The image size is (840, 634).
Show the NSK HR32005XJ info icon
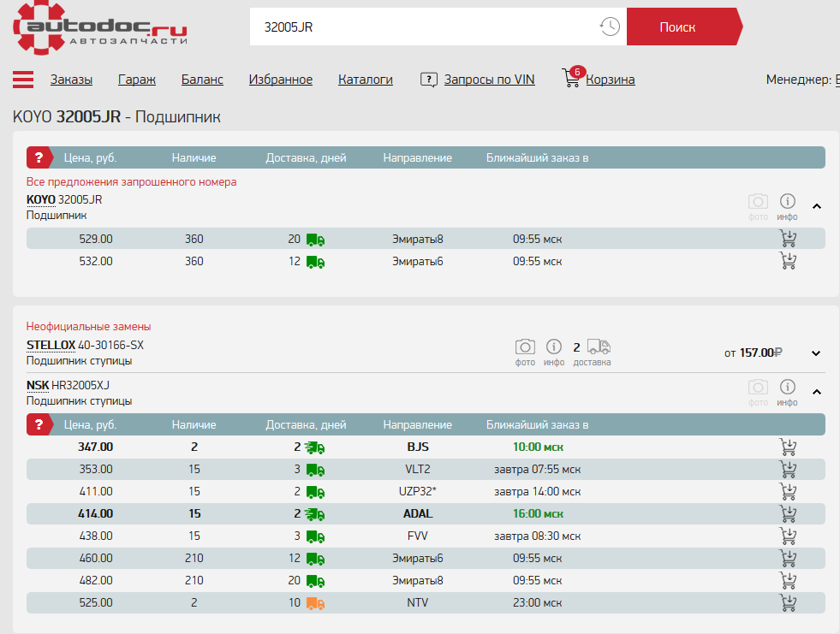[788, 387]
